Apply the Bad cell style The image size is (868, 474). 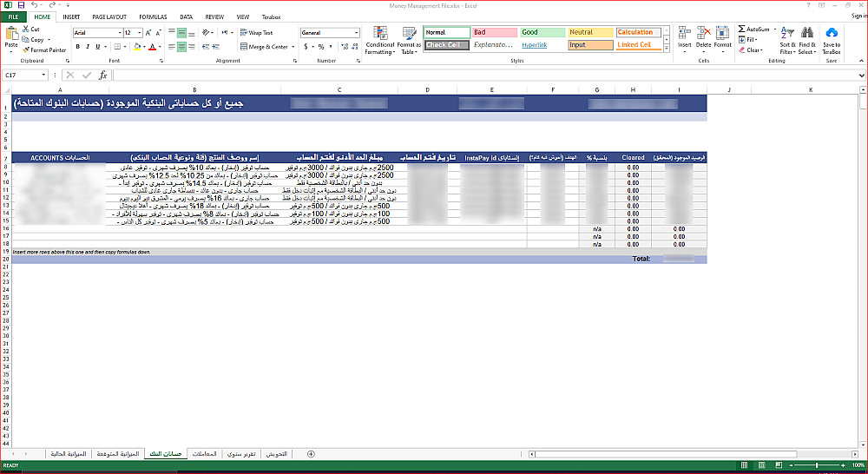pos(495,33)
